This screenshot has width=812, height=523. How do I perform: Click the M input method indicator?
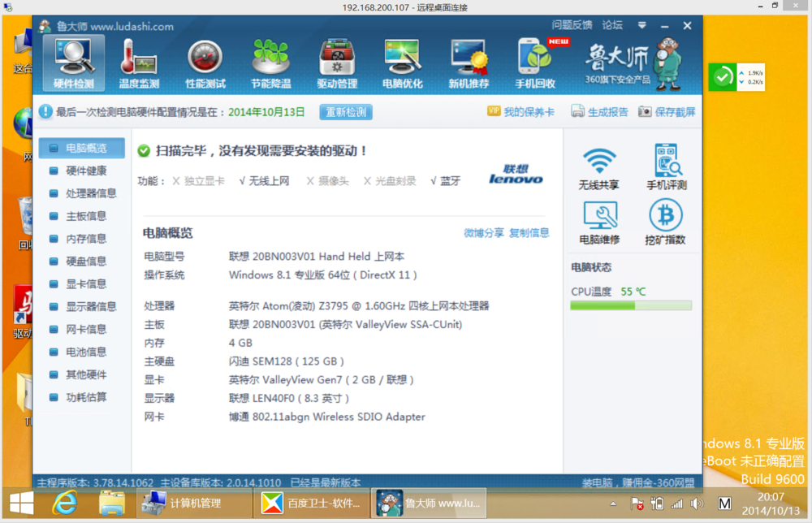click(724, 504)
